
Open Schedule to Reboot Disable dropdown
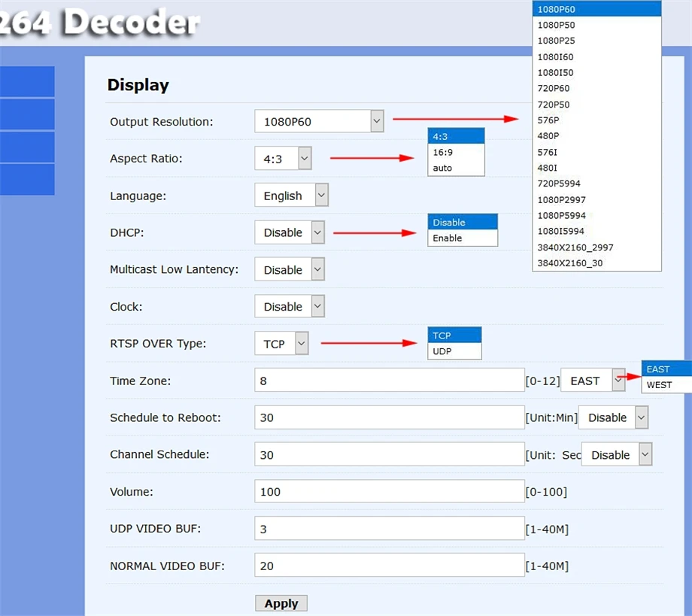(613, 417)
